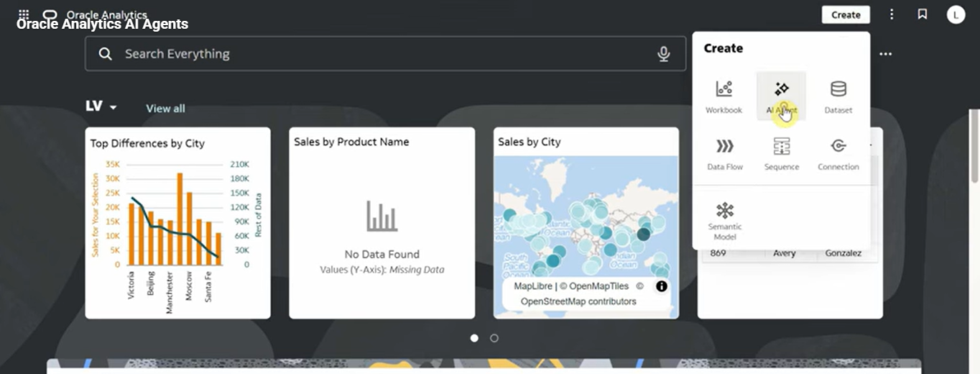Create a new Connection
Image resolution: width=980 pixels, height=374 pixels.
(838, 154)
